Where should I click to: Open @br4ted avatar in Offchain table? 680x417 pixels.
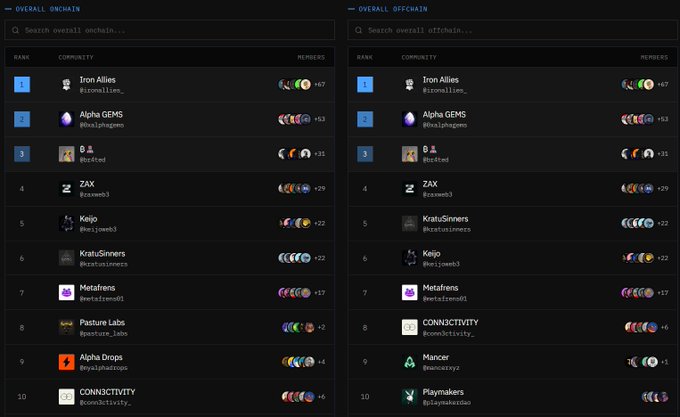409,154
